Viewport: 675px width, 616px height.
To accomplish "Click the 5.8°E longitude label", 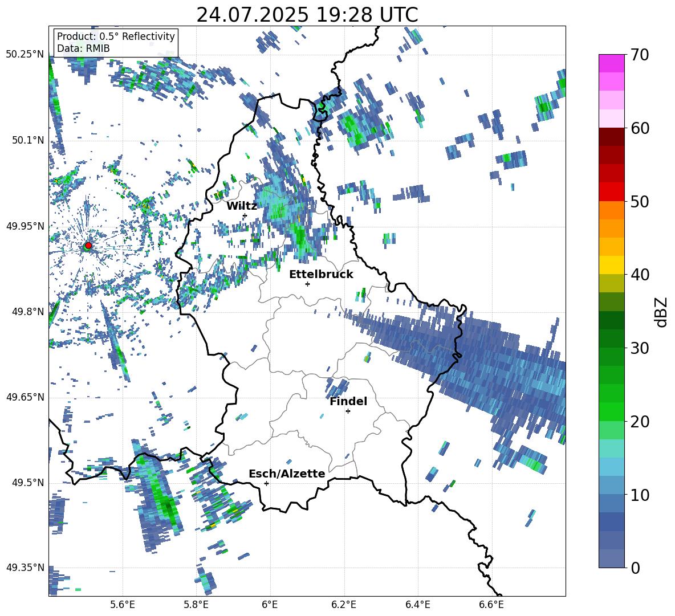I will coord(196,605).
